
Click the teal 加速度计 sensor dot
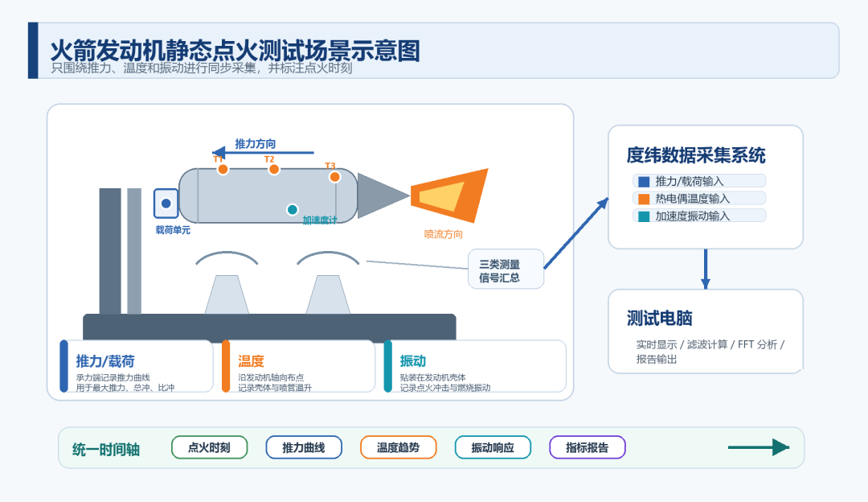[x=293, y=209]
